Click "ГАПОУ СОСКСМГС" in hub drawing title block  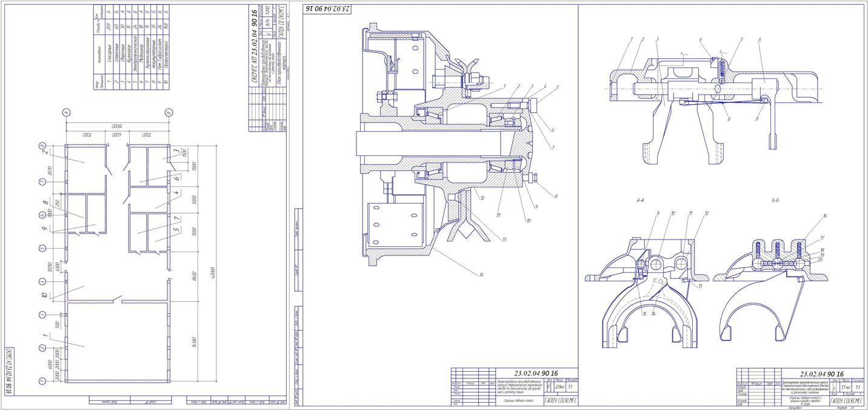pos(561,400)
